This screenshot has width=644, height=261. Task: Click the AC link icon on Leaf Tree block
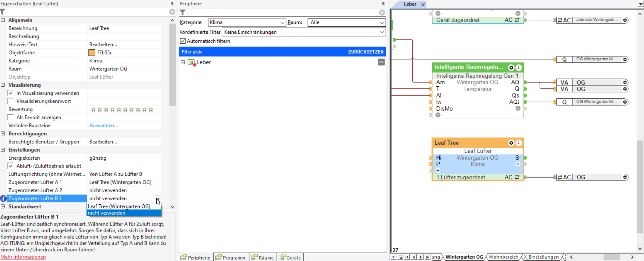click(517, 177)
